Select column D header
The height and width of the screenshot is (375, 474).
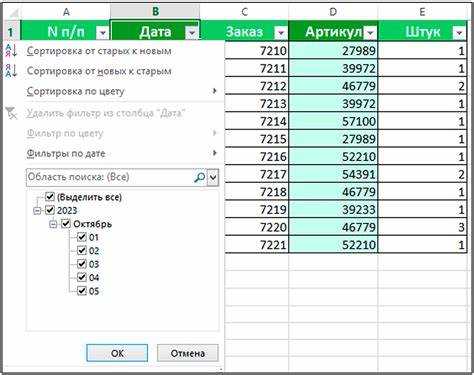(333, 12)
